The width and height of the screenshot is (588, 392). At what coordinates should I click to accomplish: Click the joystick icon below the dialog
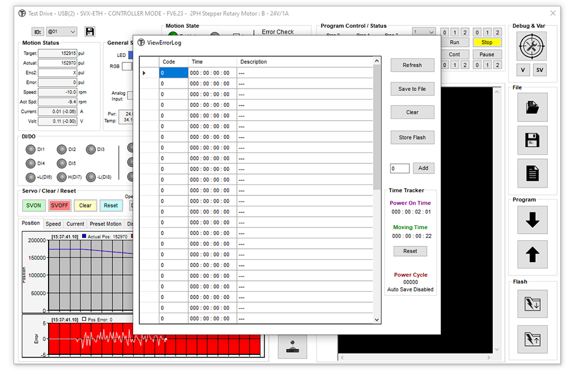293,346
